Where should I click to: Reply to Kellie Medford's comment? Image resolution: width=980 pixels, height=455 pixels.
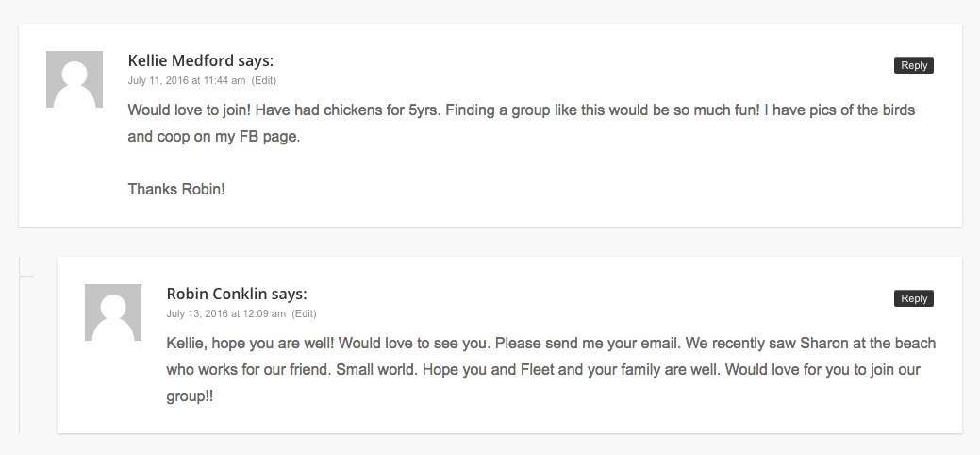(914, 65)
